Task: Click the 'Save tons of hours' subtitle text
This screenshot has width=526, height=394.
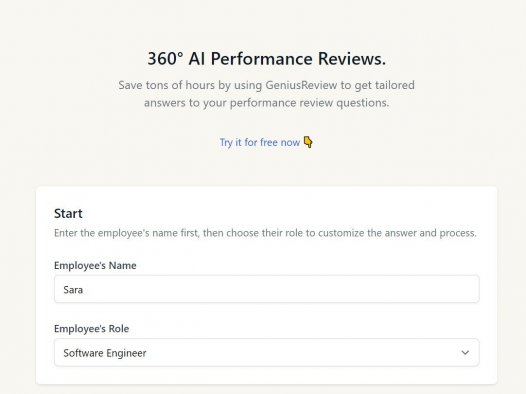Action: [x=267, y=94]
